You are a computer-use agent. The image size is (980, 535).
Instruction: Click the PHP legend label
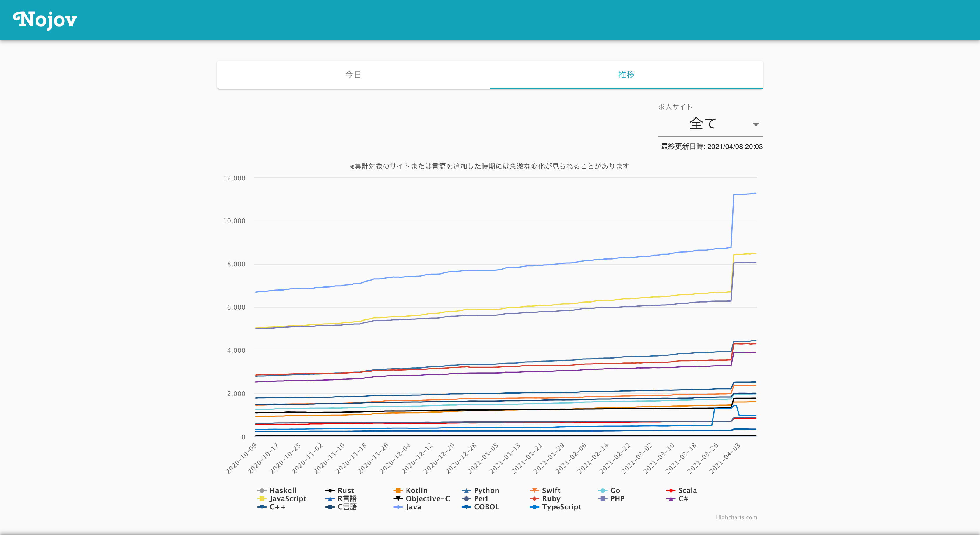coord(617,499)
